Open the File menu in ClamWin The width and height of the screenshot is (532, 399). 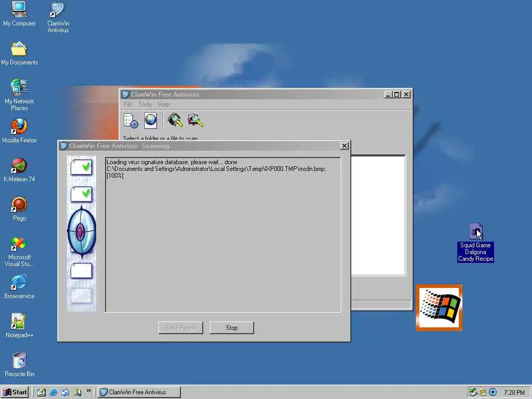click(128, 104)
